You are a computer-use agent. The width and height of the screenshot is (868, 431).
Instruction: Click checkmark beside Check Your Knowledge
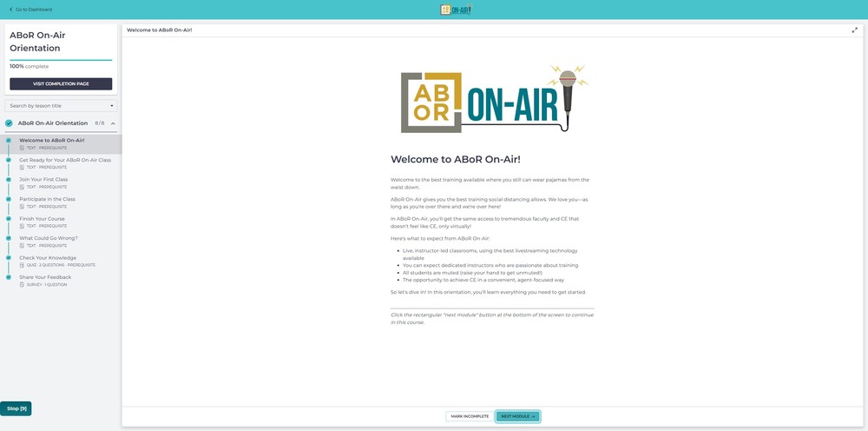pyautogui.click(x=9, y=257)
